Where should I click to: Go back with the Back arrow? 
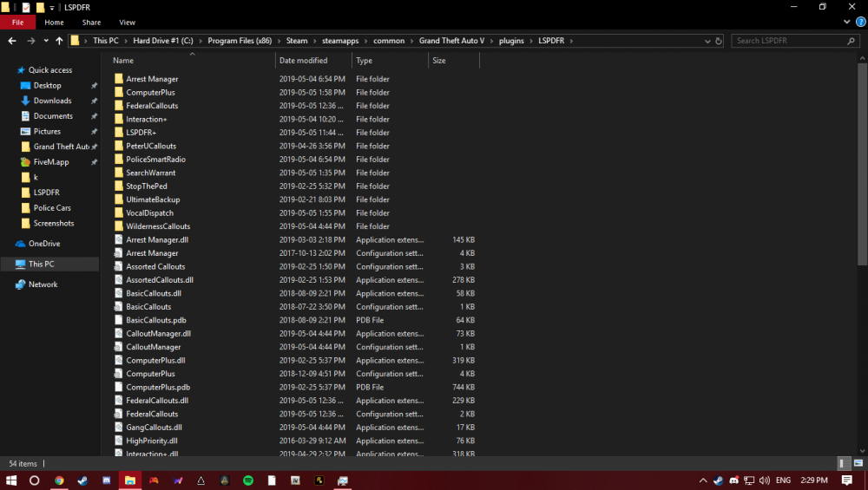12,41
